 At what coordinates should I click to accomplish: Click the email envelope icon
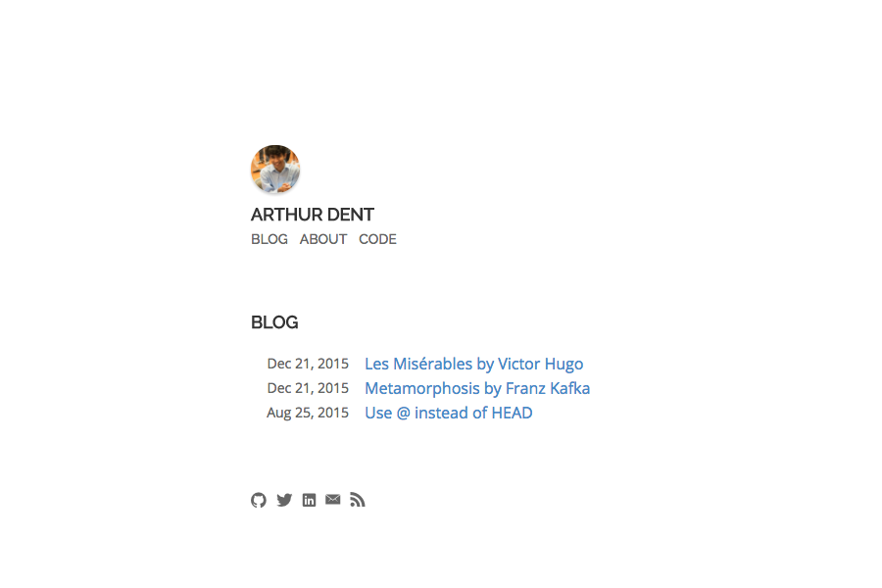[333, 500]
